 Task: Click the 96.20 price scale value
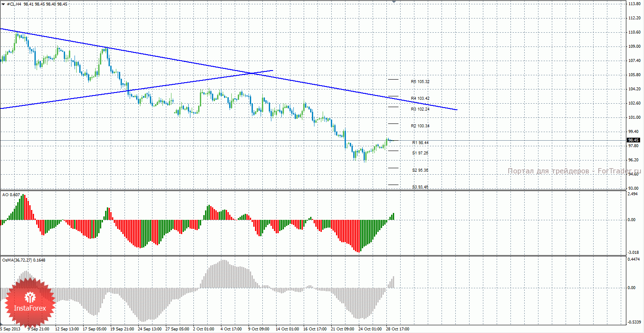(x=633, y=160)
